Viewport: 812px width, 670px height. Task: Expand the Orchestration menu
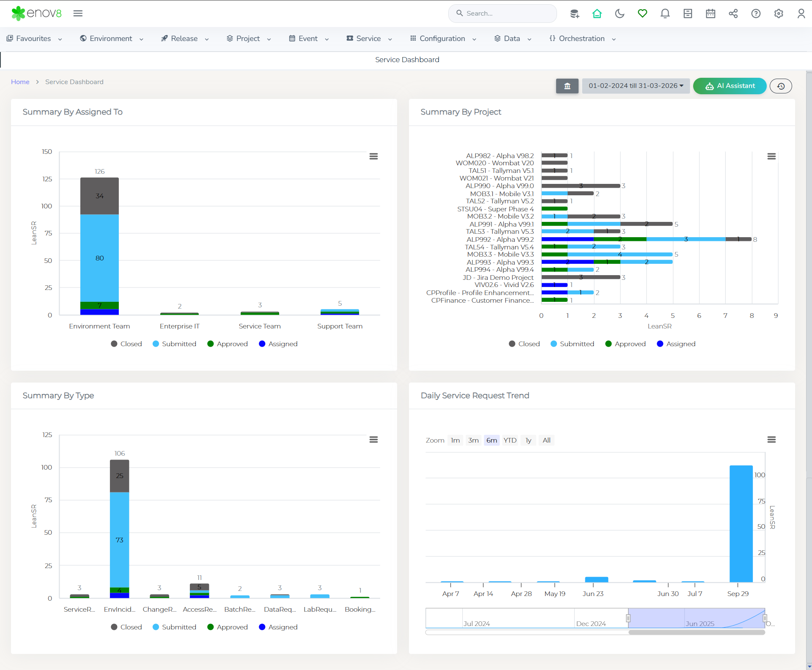point(582,38)
